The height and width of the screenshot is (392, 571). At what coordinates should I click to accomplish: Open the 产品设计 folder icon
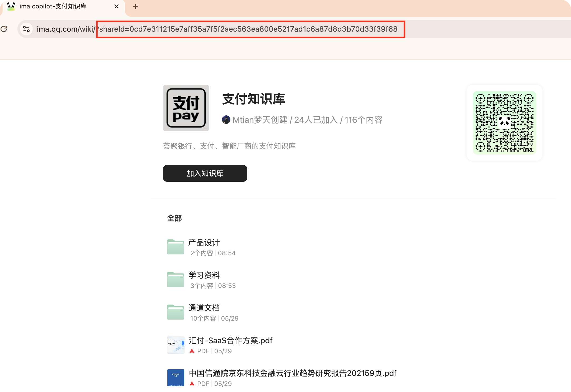176,247
